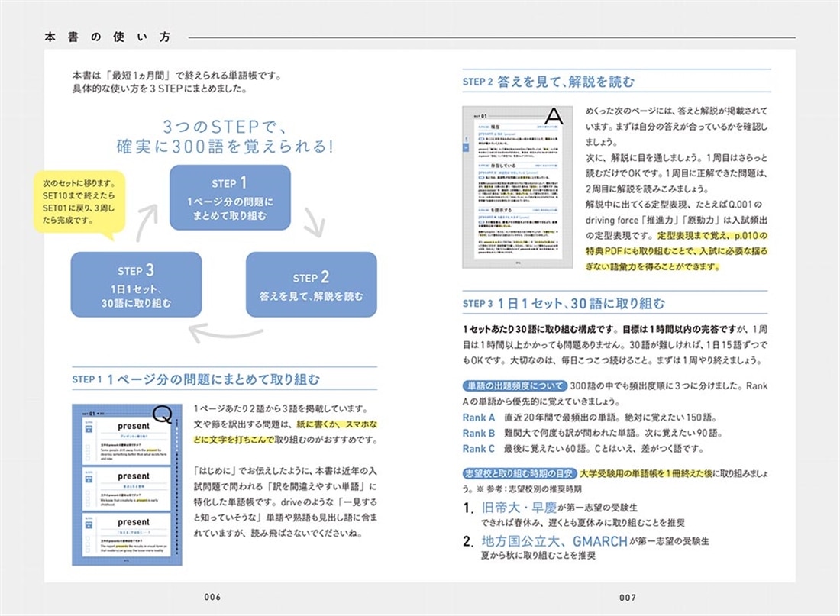This screenshot has height=616, width=840.
Task: Click the line "特化した単語帳です。driveのような「一見する"
Action: click(x=286, y=502)
